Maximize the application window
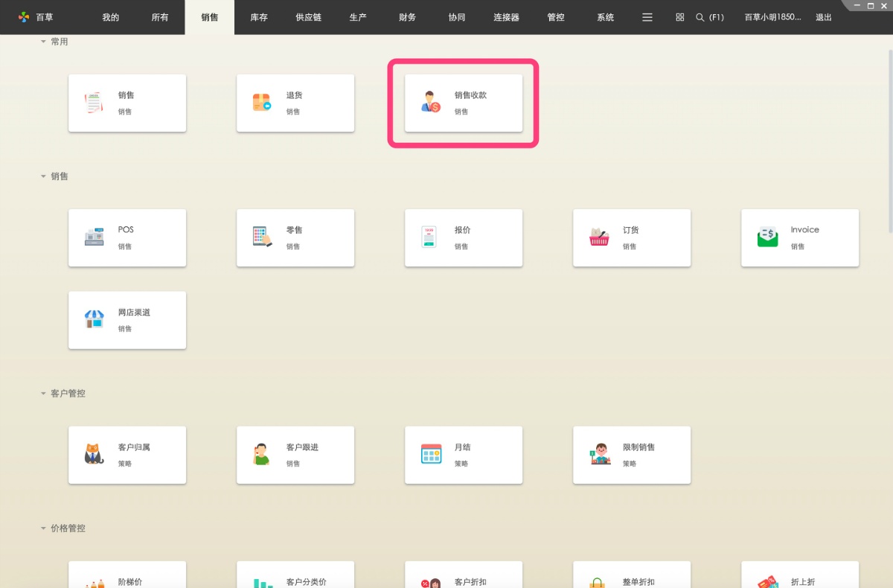The width and height of the screenshot is (893, 588). click(871, 5)
